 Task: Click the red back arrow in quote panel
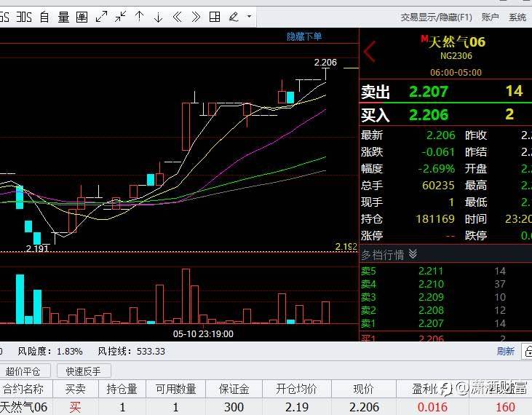point(370,52)
